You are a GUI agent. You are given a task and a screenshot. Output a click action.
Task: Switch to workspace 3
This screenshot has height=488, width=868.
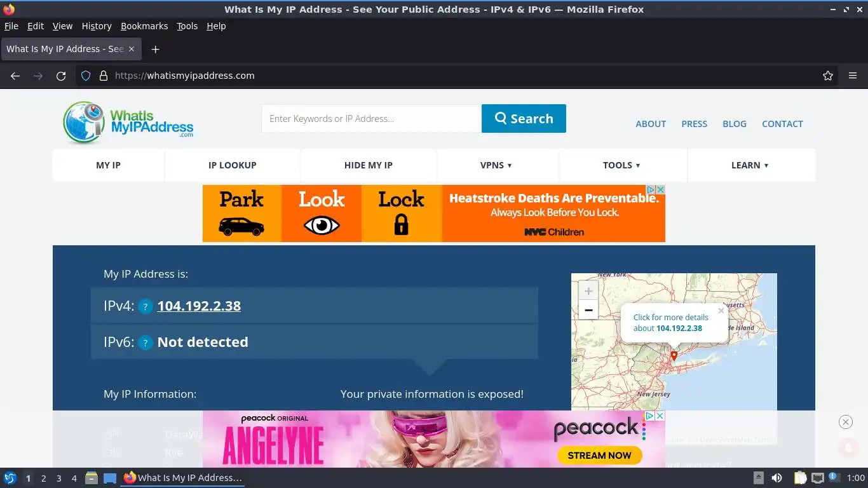point(58,478)
